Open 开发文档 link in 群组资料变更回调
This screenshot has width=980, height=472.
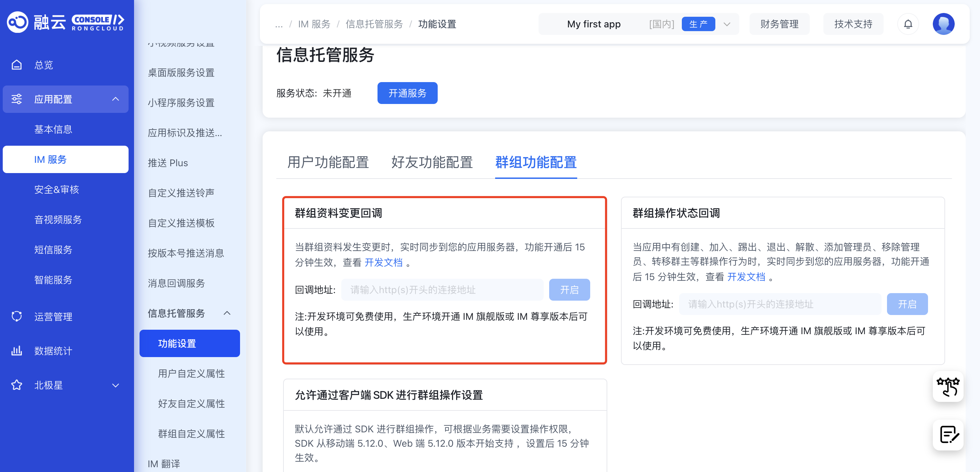[x=383, y=262]
